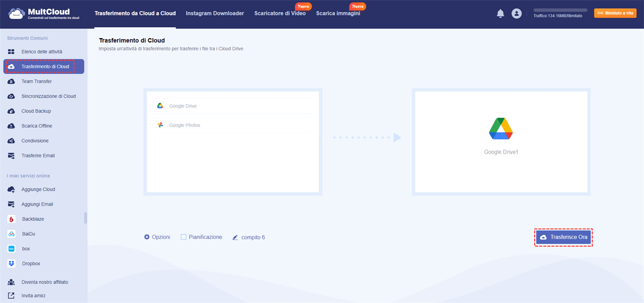The width and height of the screenshot is (644, 303).
Task: Open Condivisione menu label
Action: (x=35, y=141)
